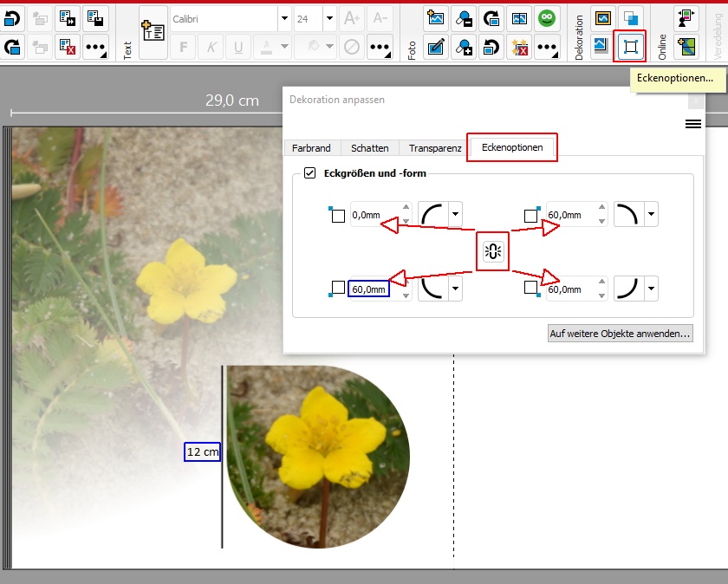The width and height of the screenshot is (728, 584).
Task: Click the green smiley clipart icon
Action: click(545, 18)
